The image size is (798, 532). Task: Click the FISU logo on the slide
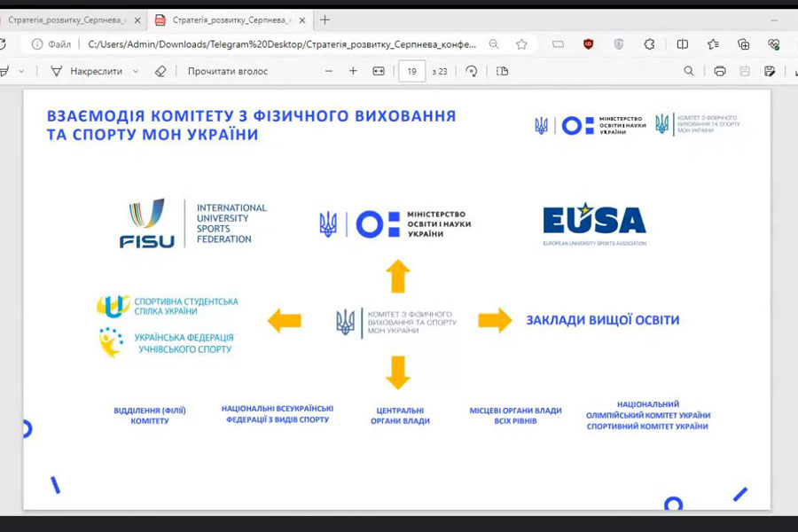(x=147, y=223)
